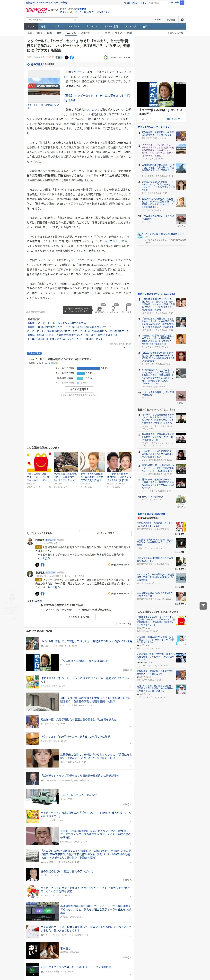Share 増沢隆太's comment on Facebook
Viewport: 210px width, 980px height.
42,594
